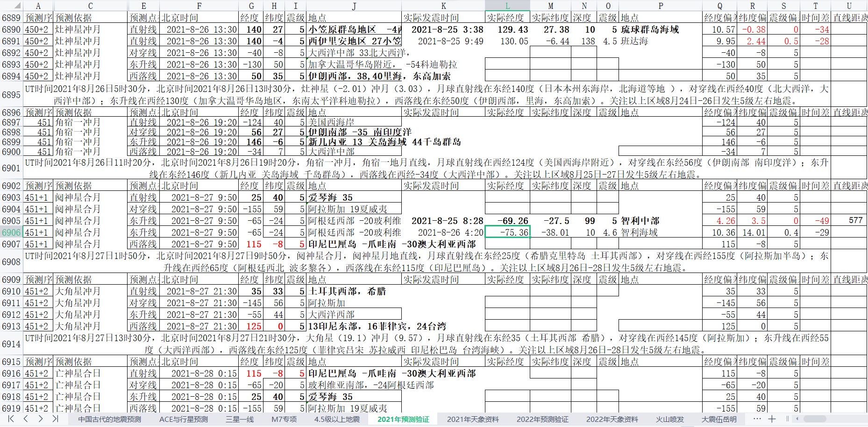This screenshot has width=868, height=427.
Task: Click the cell 13印尼东部,16菲律宾,24台湾
Action: click(354, 326)
